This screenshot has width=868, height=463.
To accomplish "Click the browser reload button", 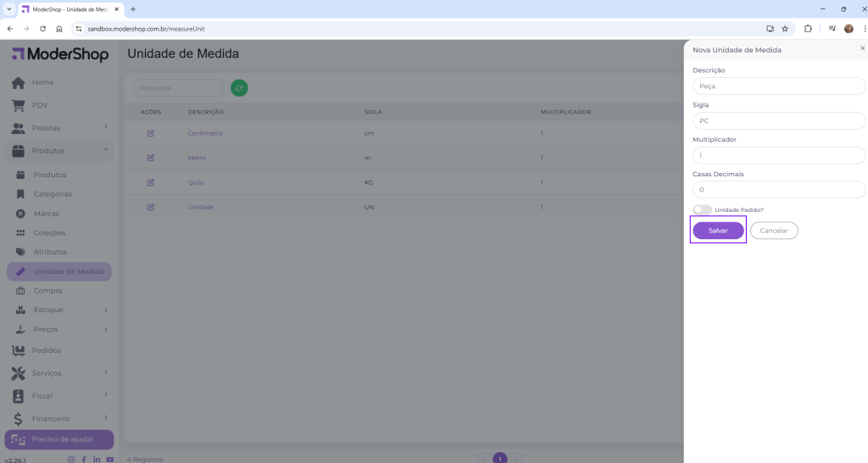I will (x=42, y=28).
